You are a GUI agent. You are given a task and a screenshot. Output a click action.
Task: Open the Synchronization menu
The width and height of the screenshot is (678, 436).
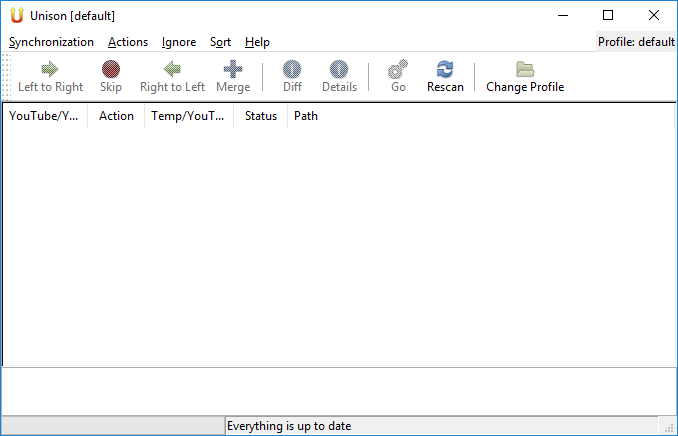click(x=51, y=42)
